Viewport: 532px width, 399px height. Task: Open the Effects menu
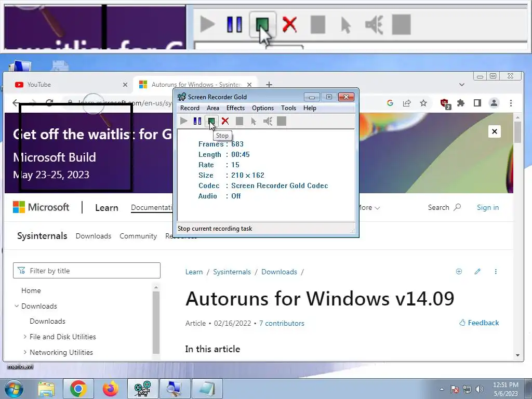pyautogui.click(x=235, y=108)
